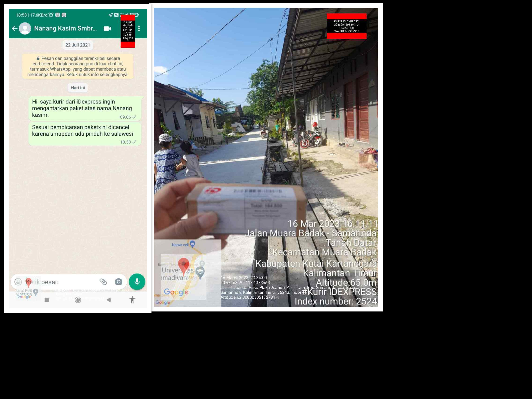Screen dimensions: 532x399
Task: Click the 18.53 message timestamp
Action: tap(125, 142)
